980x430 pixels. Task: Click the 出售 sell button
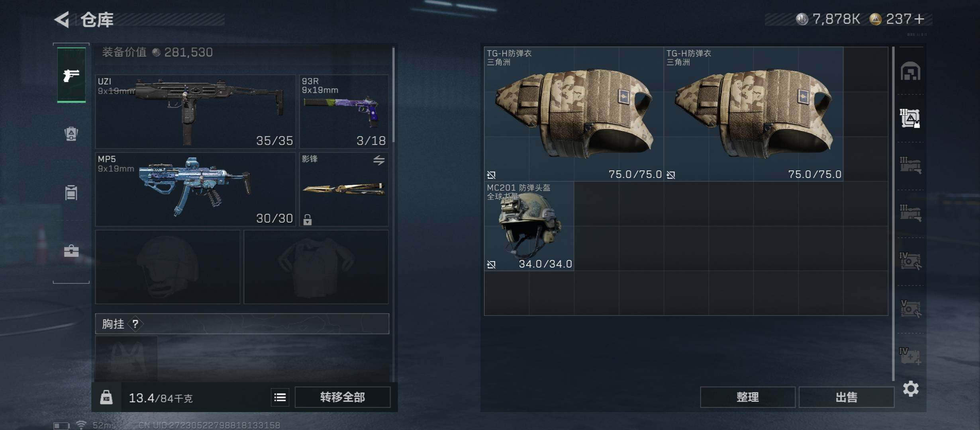[x=846, y=397]
